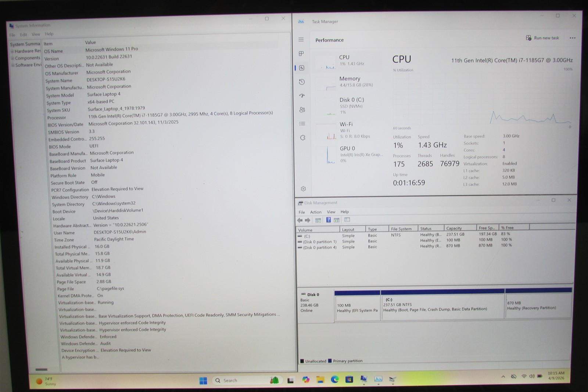The width and height of the screenshot is (588, 392).
Task: Open Task Manager hamburger navigation menu
Action: pos(301,40)
